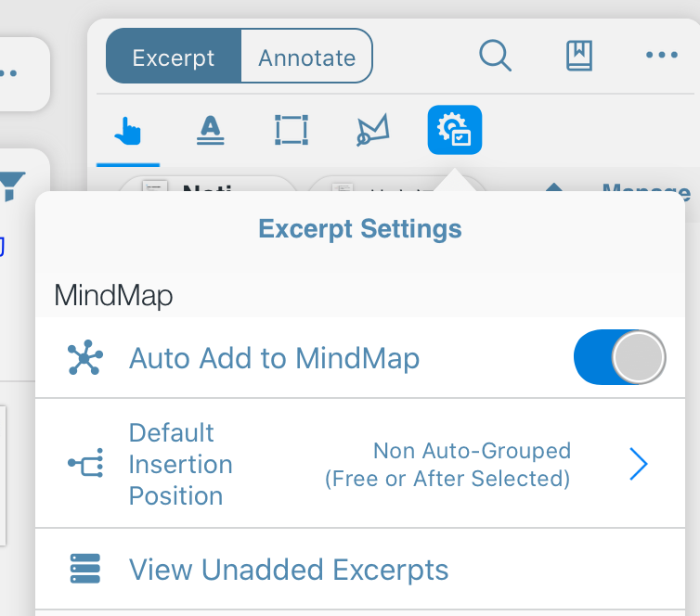Switch to Excerpt mode
Viewport: 700px width, 616px height.
point(174,56)
